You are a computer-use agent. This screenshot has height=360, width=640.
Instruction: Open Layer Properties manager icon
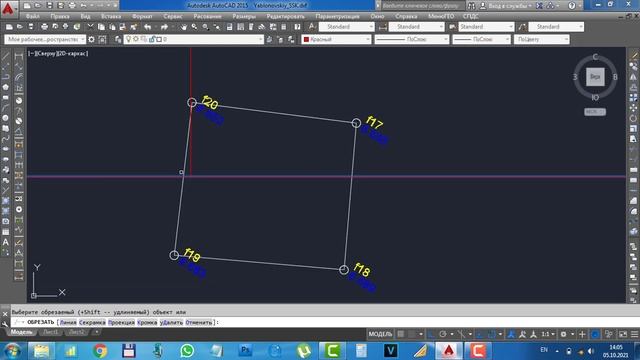click(118, 39)
